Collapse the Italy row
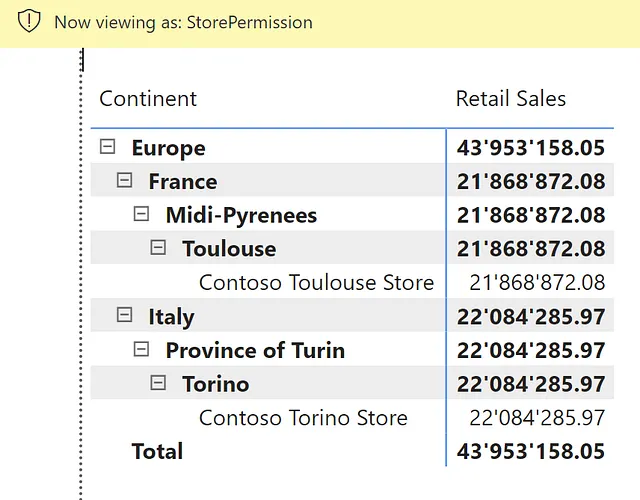The width and height of the screenshot is (640, 500). pos(124,315)
